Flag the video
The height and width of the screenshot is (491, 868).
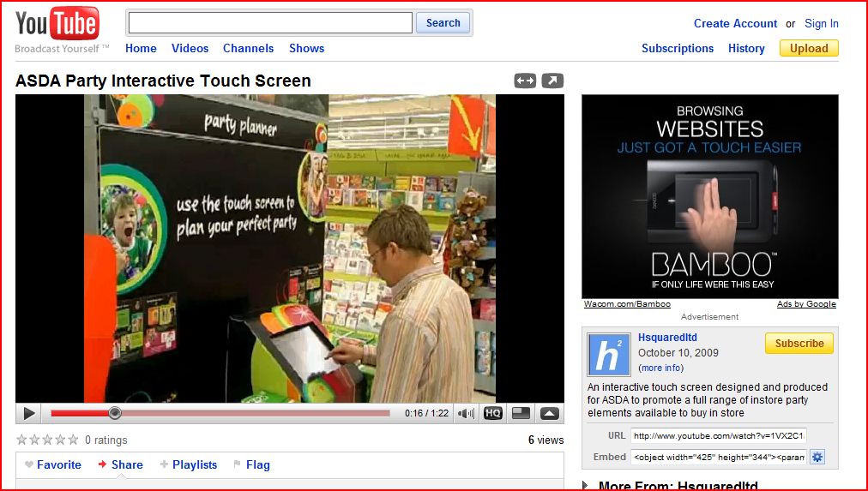252,465
